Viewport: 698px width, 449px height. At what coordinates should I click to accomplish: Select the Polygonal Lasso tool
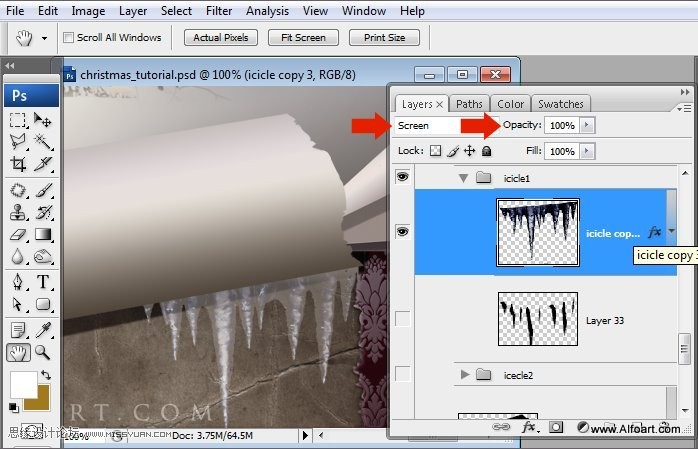[x=17, y=142]
